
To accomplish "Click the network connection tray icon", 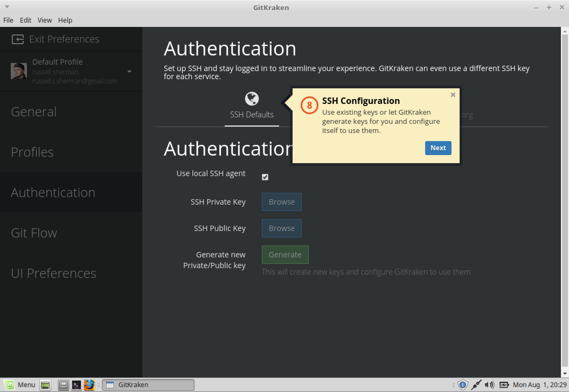I will [x=476, y=385].
